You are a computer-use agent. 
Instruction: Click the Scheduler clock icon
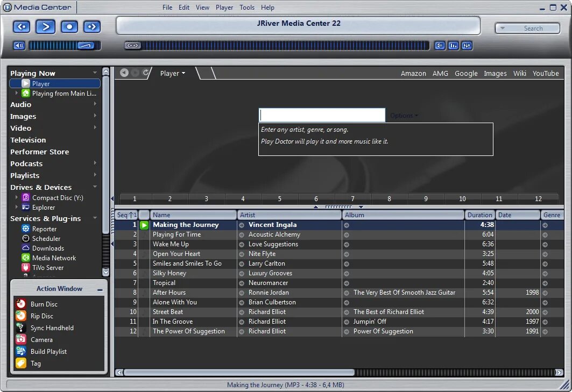[x=25, y=238]
